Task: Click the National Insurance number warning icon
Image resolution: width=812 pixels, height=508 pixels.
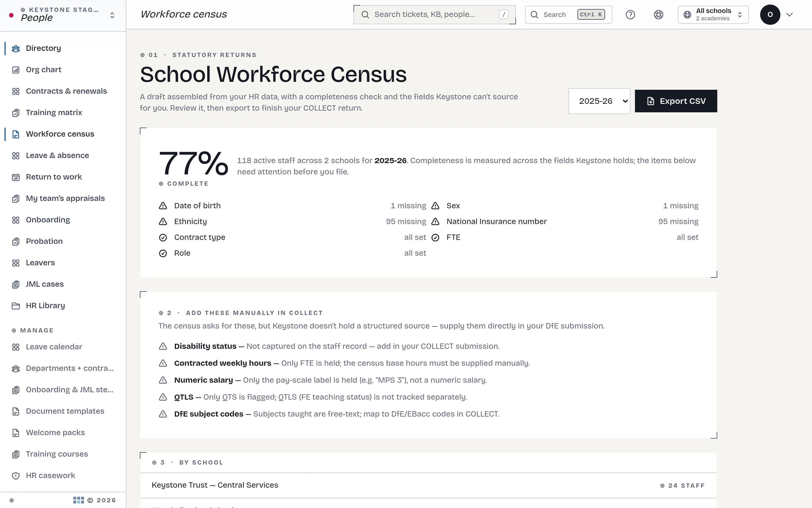Action: click(435, 222)
